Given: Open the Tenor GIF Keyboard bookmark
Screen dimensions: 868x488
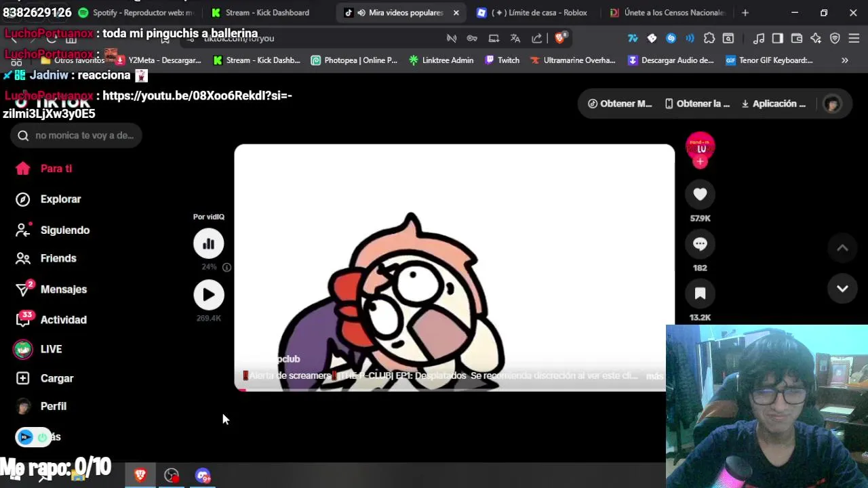Looking at the screenshot, I should 769,60.
